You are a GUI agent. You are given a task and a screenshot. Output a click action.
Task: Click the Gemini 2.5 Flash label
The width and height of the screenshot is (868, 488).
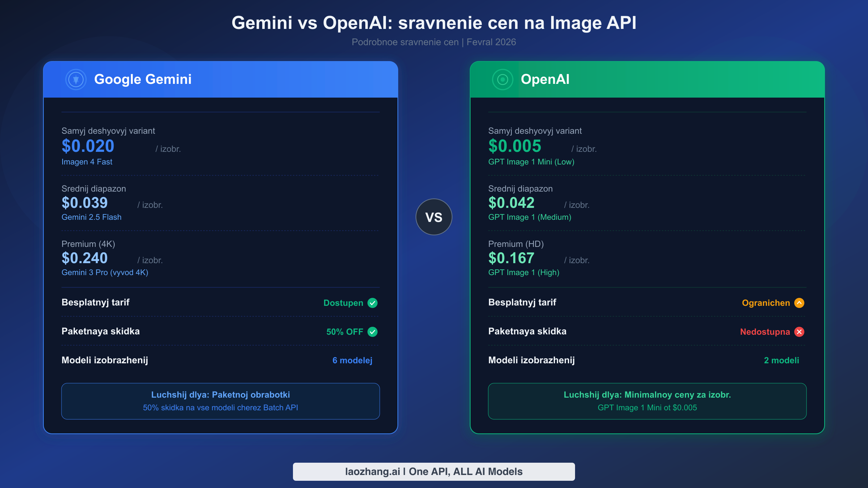(x=91, y=217)
